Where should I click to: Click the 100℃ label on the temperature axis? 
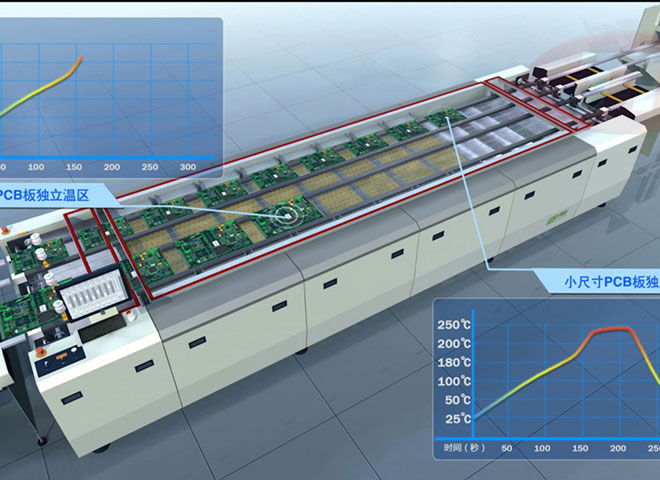[x=453, y=381]
